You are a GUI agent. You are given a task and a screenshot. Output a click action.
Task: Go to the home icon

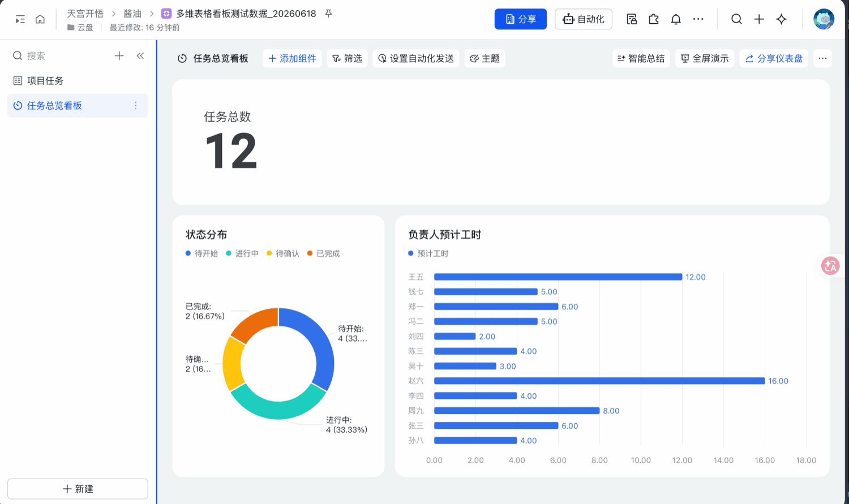coord(40,19)
